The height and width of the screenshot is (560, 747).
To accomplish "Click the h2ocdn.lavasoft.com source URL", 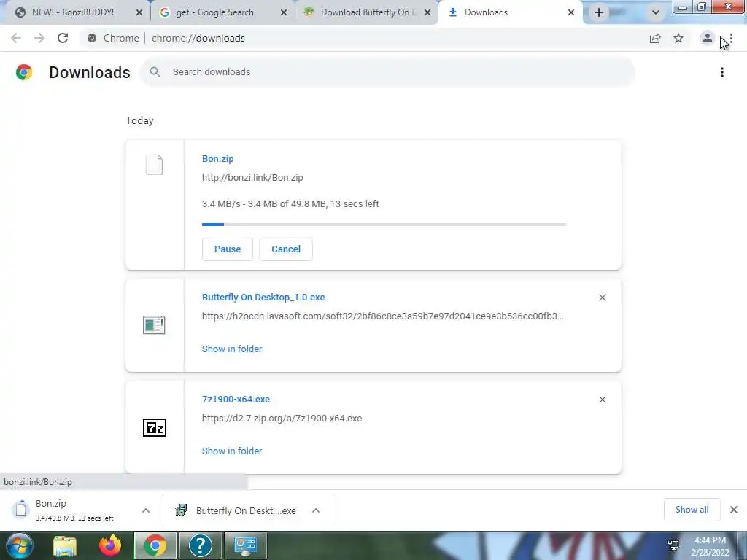I will tap(382, 316).
